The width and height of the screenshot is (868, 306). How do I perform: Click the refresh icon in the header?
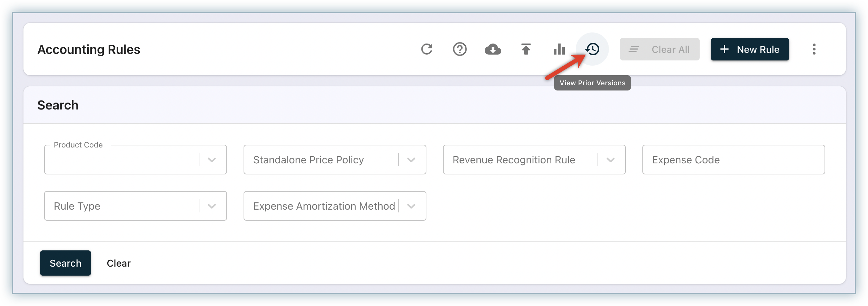[x=427, y=49]
